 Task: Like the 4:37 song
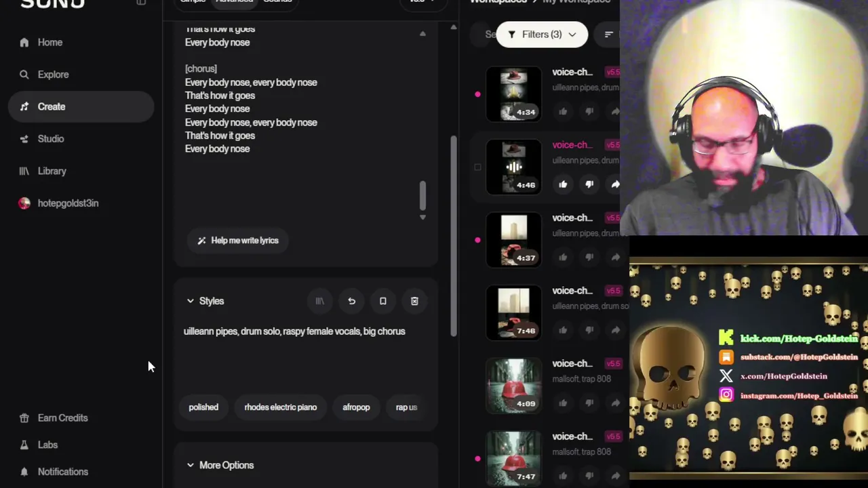[563, 257]
